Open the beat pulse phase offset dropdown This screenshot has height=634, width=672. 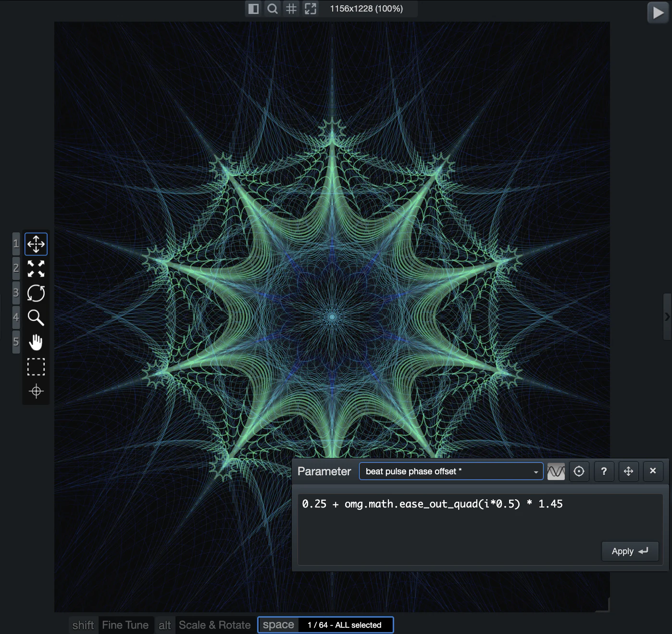pyautogui.click(x=451, y=471)
